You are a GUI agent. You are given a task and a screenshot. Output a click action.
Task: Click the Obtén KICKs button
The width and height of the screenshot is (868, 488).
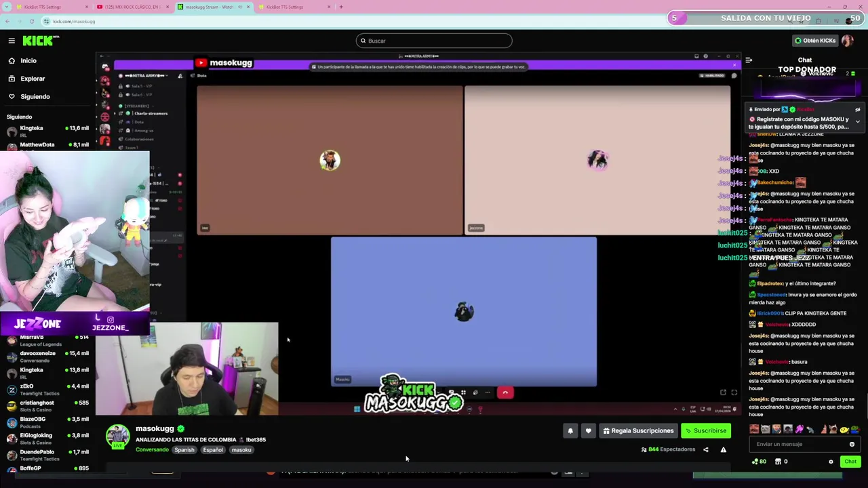click(815, 41)
